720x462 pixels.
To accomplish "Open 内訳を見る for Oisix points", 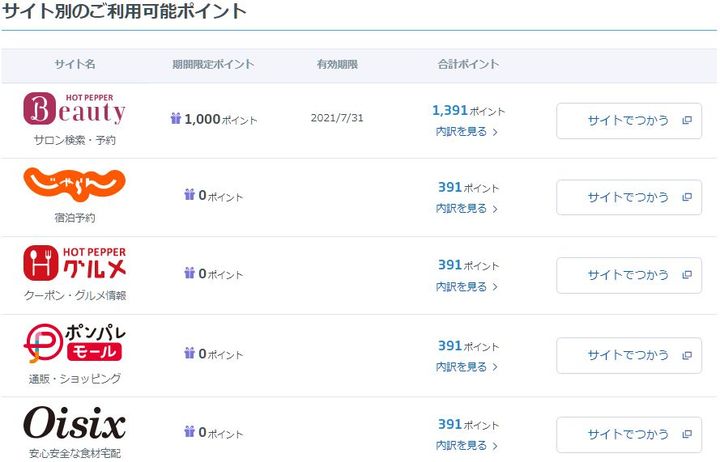I will (466, 445).
